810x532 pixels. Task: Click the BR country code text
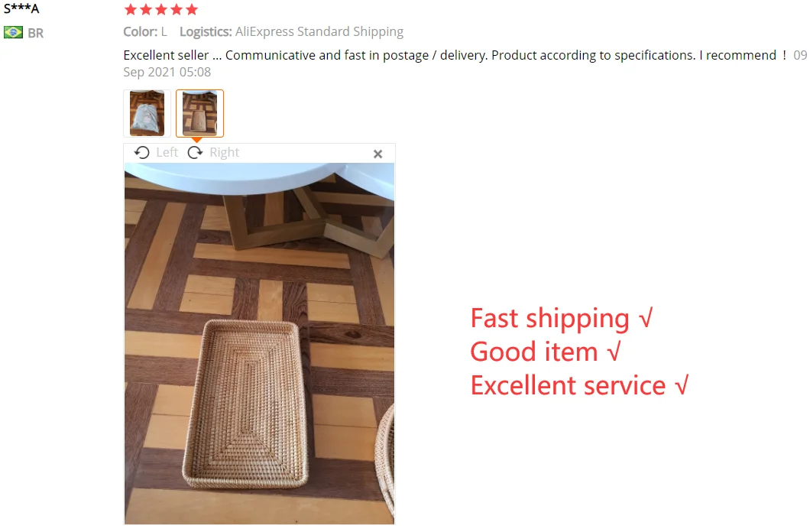(36, 33)
